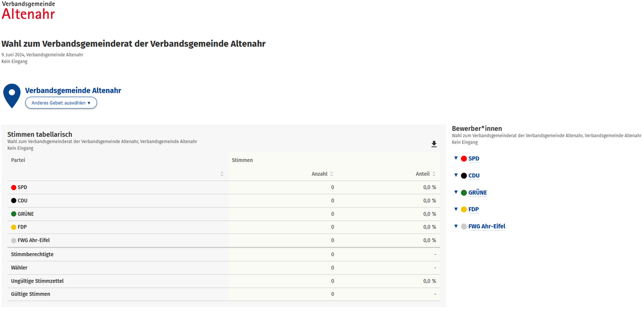Expand the CDU candidates list

pyautogui.click(x=456, y=175)
